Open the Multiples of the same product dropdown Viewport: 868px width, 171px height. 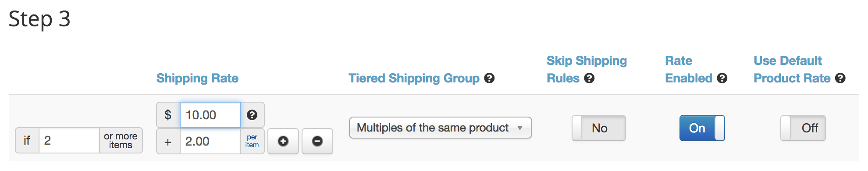440,128
